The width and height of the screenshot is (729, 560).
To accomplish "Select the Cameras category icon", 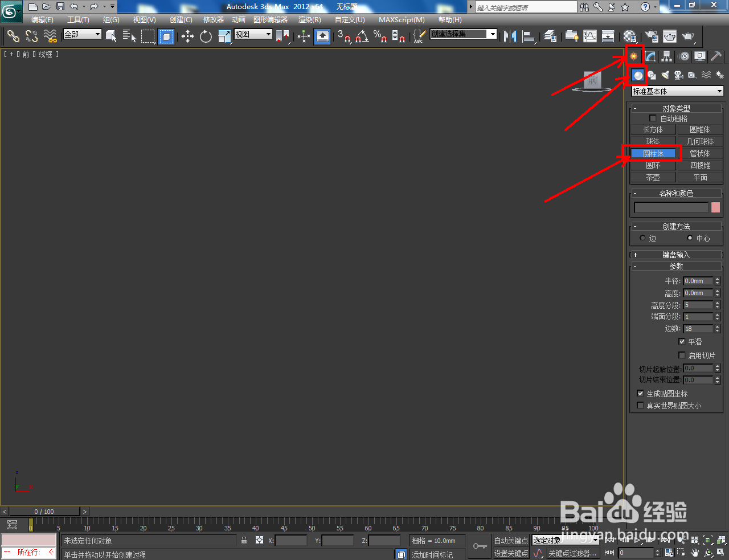I will (679, 75).
